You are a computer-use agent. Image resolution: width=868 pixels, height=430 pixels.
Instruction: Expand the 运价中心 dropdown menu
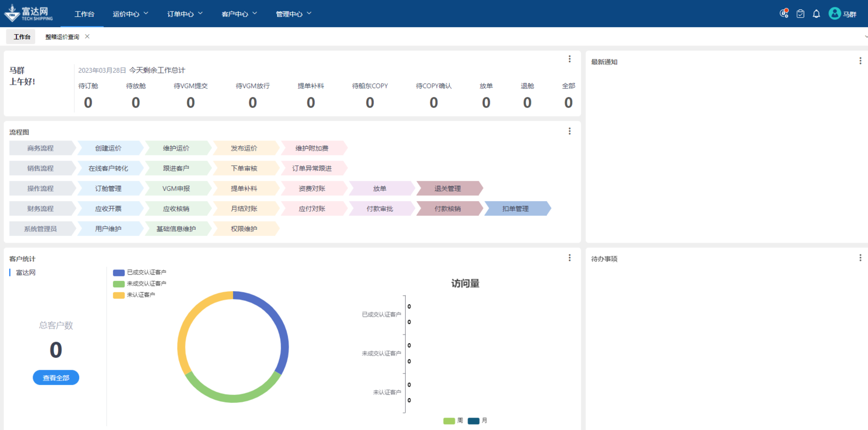click(x=130, y=14)
